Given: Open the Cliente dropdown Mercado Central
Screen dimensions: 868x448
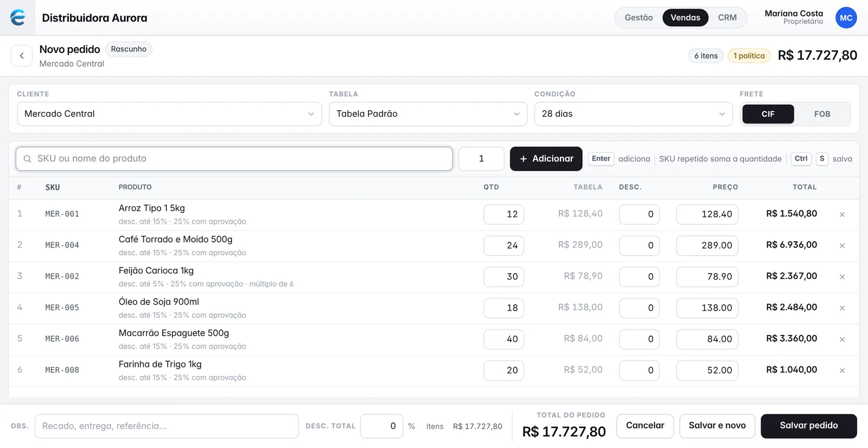Looking at the screenshot, I should pos(169,114).
